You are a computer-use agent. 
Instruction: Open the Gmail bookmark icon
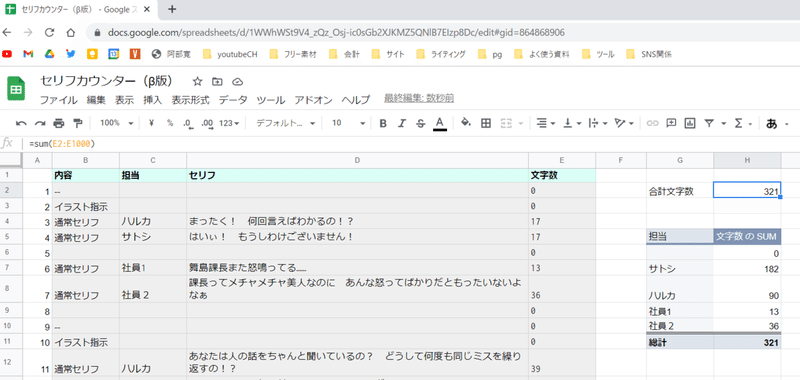28,54
